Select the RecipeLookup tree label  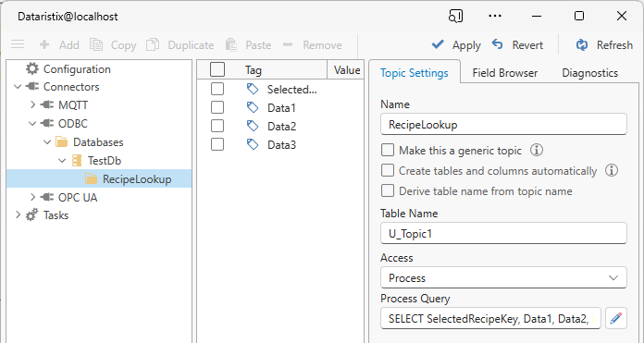click(x=137, y=179)
